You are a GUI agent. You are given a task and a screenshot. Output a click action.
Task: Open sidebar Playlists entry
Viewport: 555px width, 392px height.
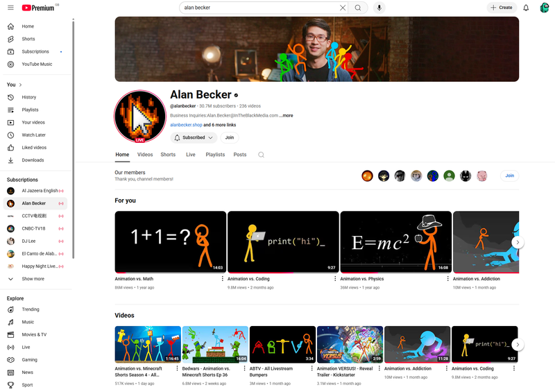coord(35,110)
